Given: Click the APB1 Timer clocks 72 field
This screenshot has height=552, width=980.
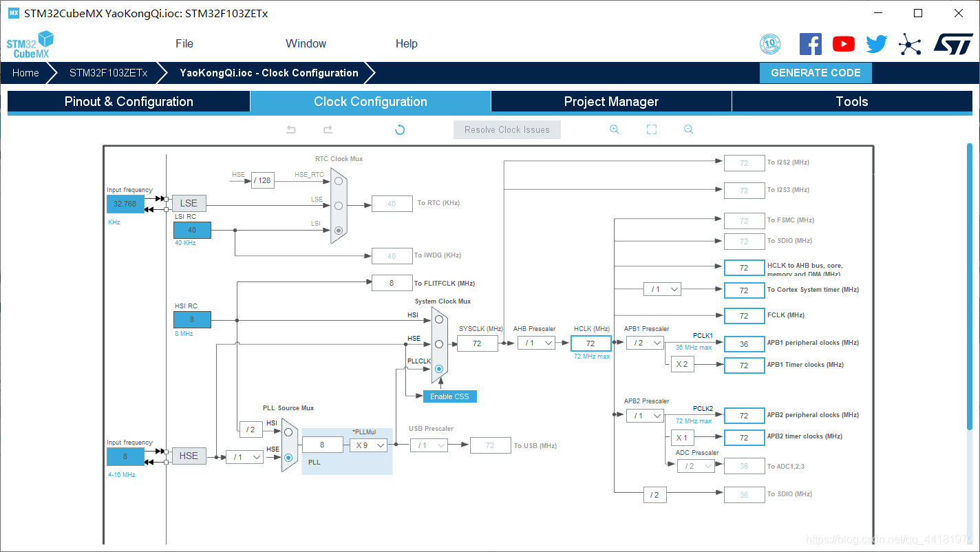Looking at the screenshot, I should click(744, 365).
